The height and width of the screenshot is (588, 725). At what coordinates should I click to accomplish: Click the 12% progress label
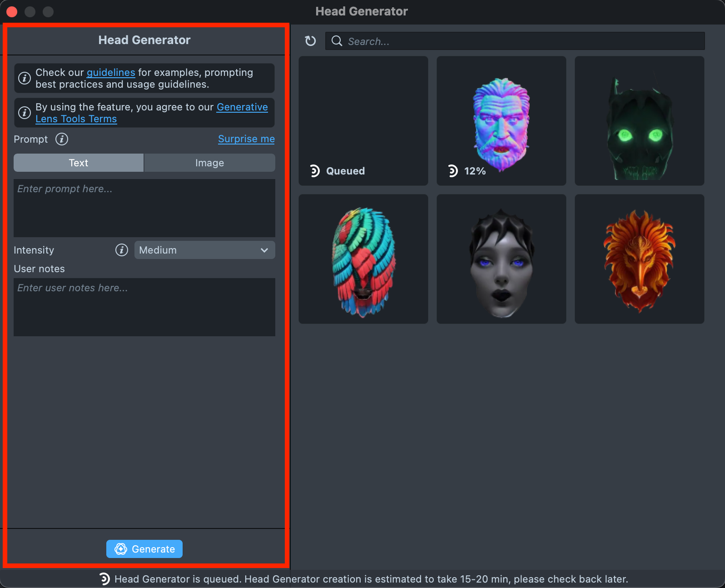pyautogui.click(x=475, y=171)
